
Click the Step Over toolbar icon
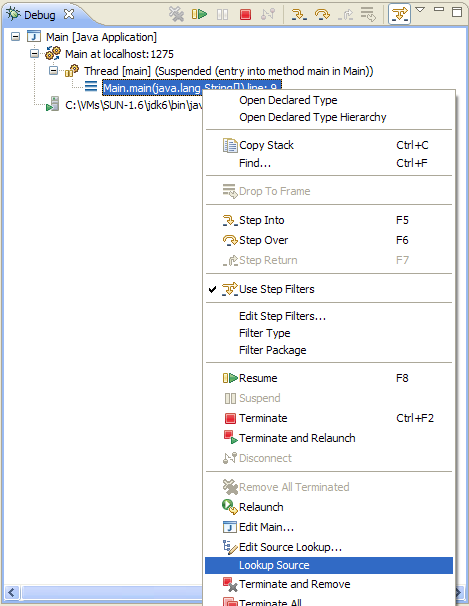point(322,15)
